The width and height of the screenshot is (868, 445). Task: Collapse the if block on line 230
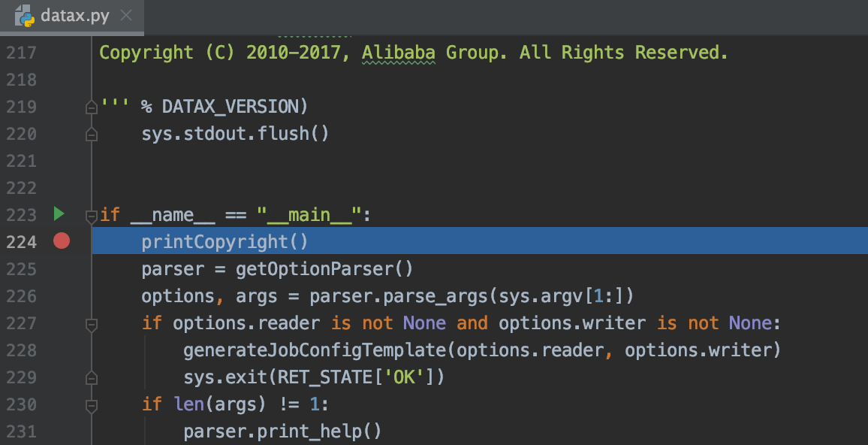tap(92, 405)
